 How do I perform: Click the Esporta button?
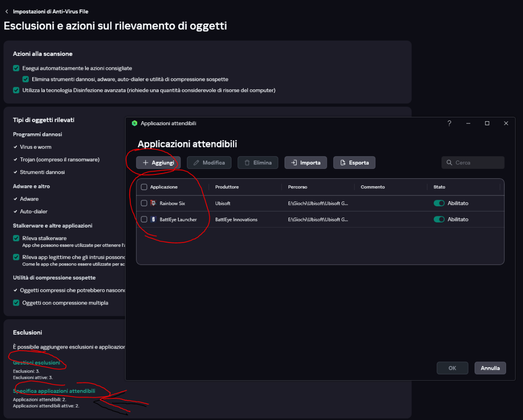point(354,163)
